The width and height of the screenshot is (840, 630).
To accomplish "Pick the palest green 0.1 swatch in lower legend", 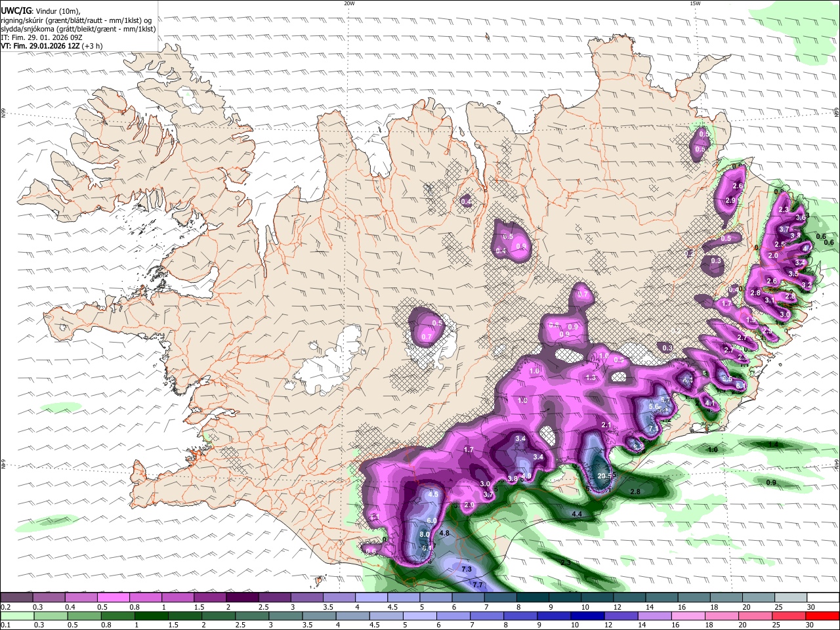I will [16, 616].
